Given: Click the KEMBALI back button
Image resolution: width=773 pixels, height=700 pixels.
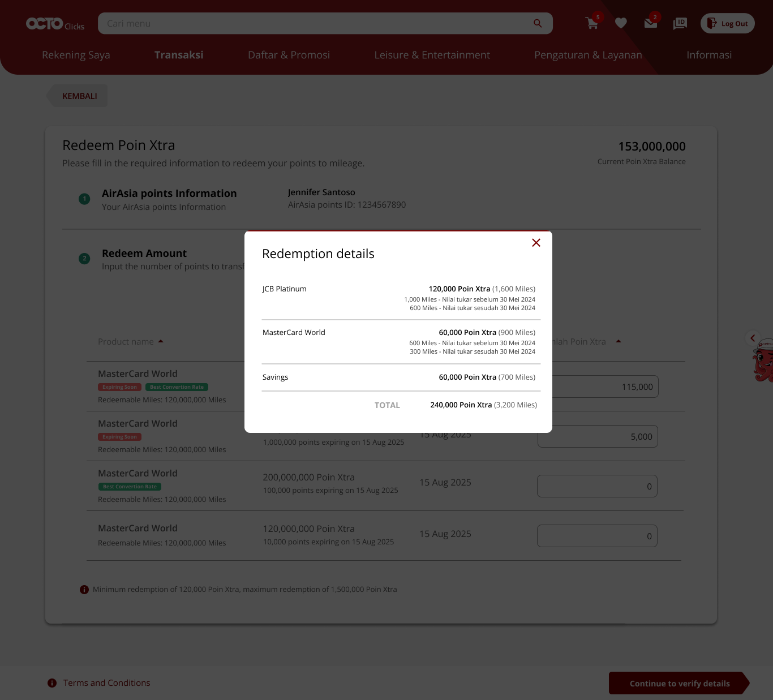Looking at the screenshot, I should [79, 96].
